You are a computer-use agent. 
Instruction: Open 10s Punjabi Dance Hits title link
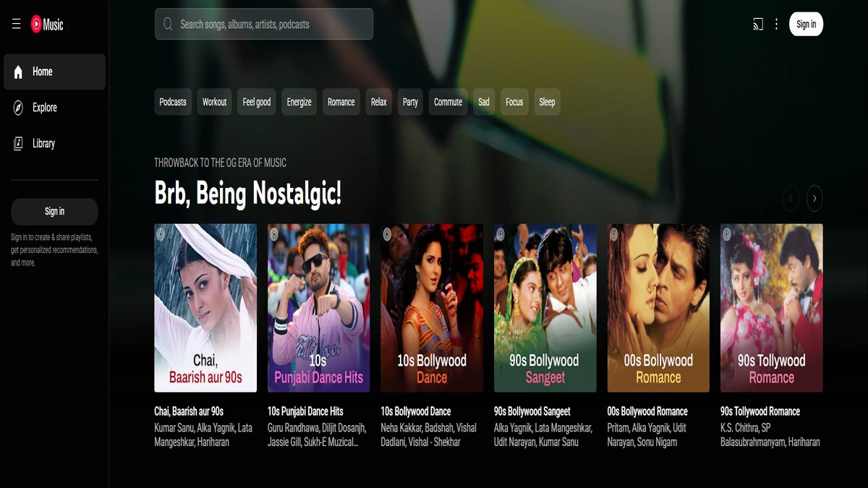(x=305, y=411)
